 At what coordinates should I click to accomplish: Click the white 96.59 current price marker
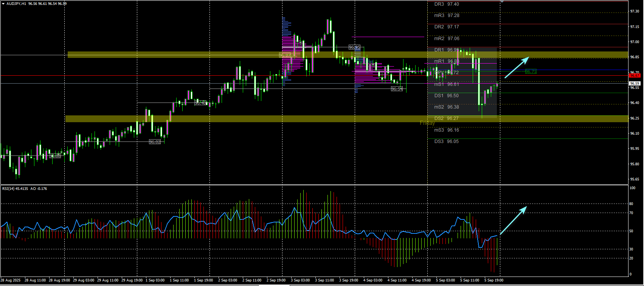coord(635,83)
